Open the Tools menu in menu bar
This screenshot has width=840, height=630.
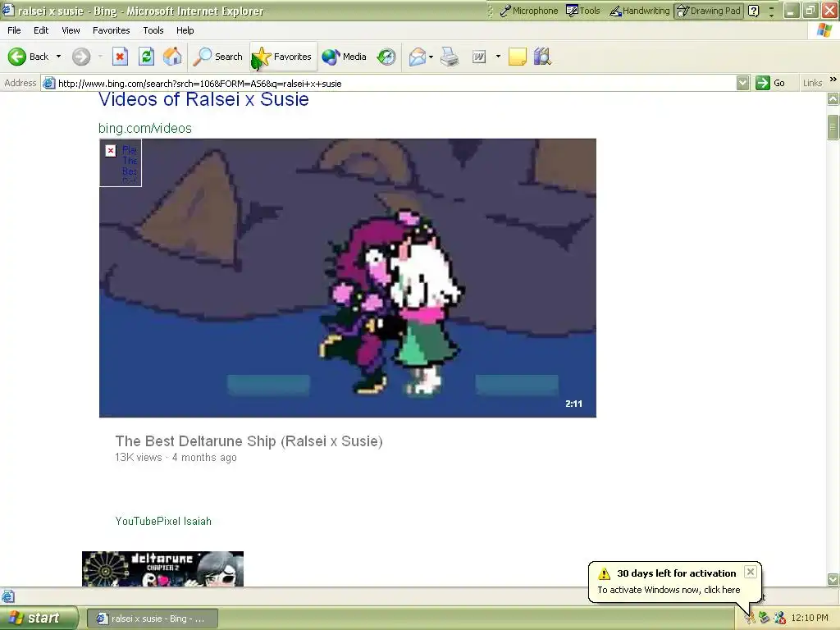coord(153,30)
